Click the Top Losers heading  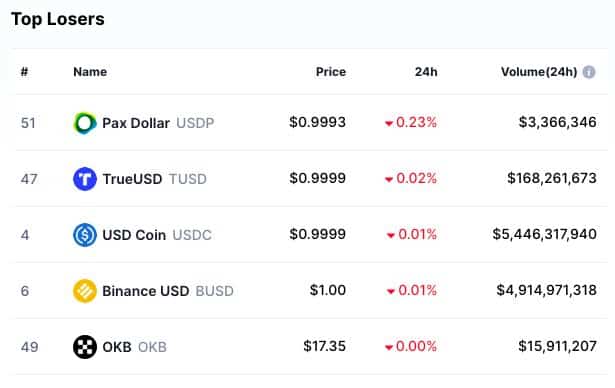pos(58,19)
